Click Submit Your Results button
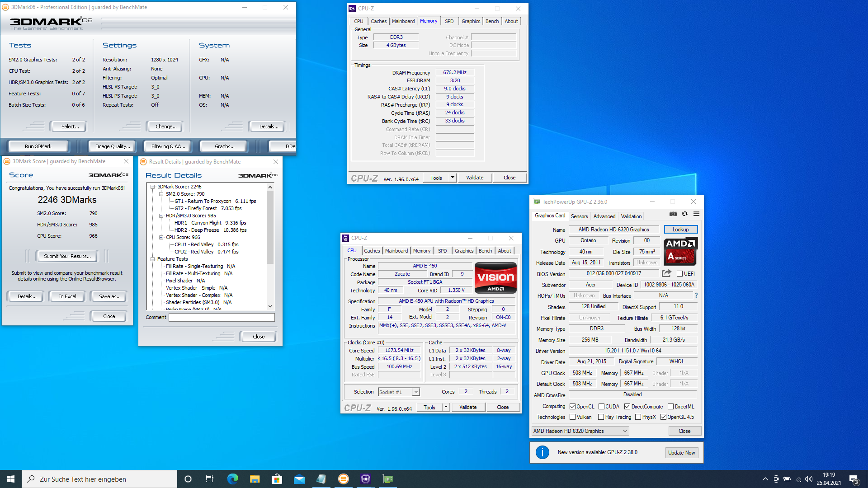 pos(67,256)
